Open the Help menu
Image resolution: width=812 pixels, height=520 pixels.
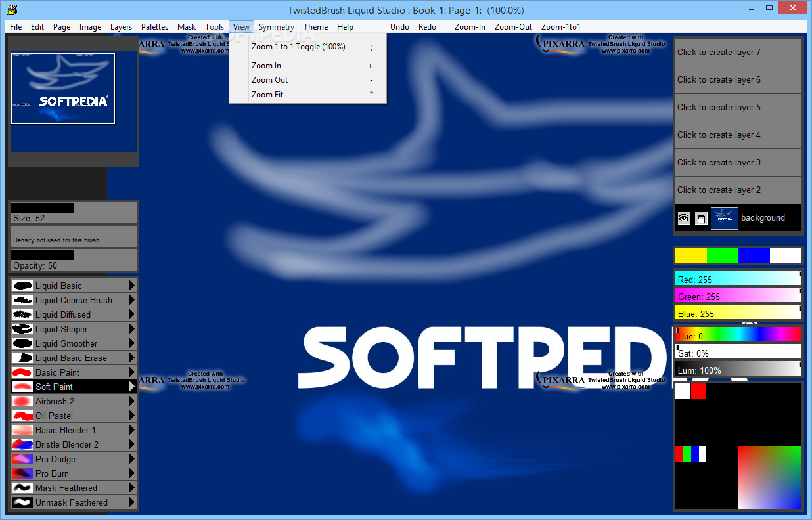[x=345, y=27]
